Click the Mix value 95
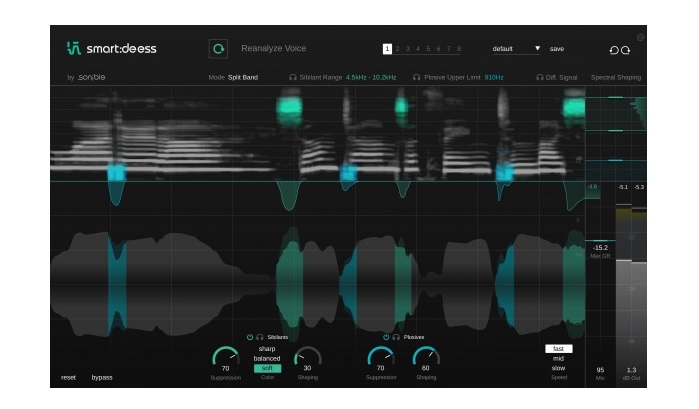The width and height of the screenshot is (699, 409). click(600, 370)
